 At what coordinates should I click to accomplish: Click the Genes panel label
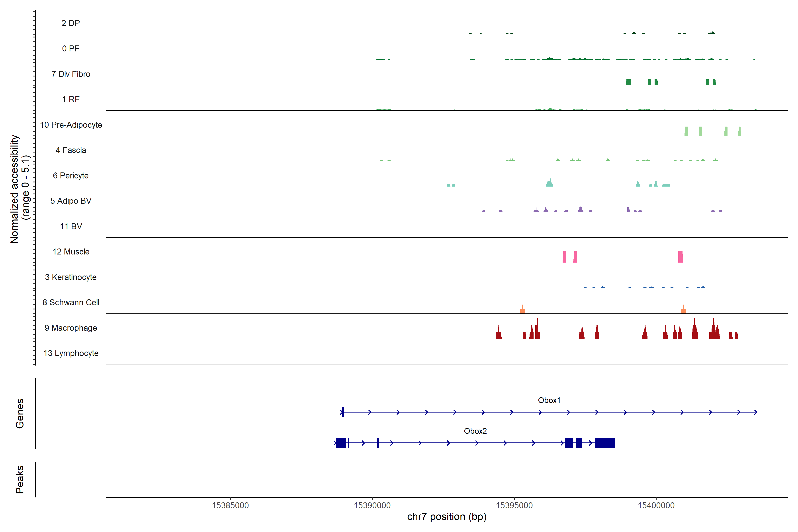point(20,414)
